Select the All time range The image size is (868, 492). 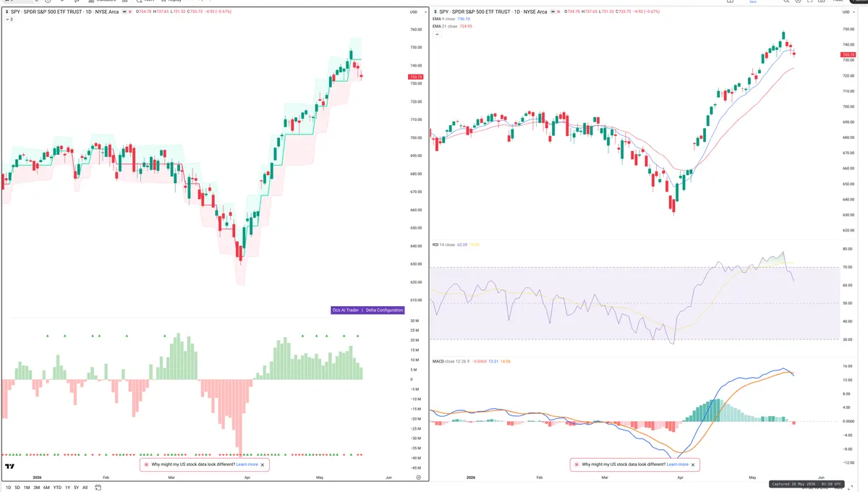85,488
